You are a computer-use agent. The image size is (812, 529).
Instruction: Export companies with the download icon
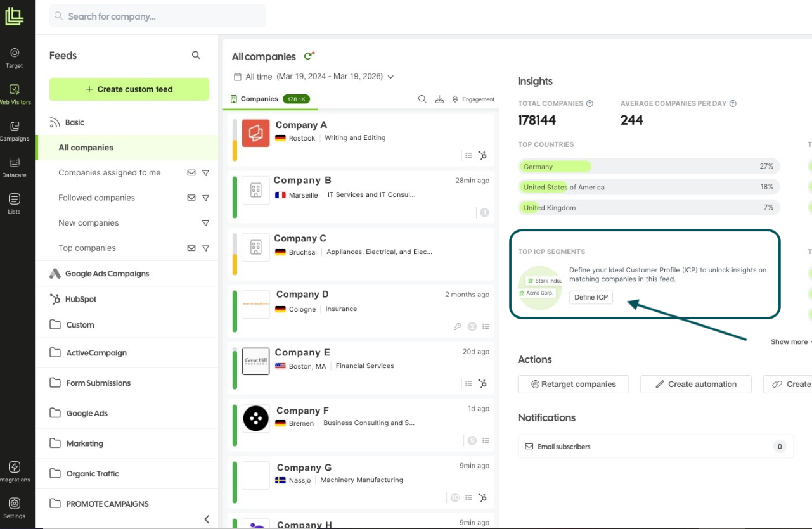(x=439, y=99)
